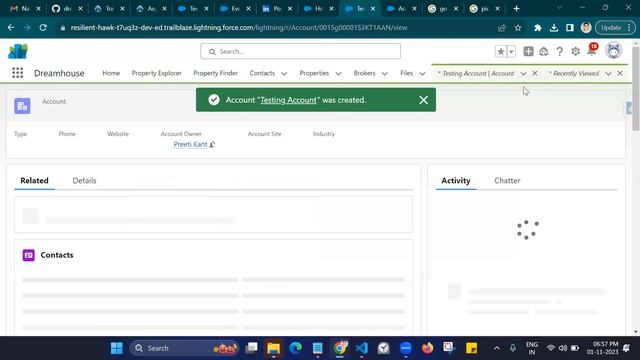Select the Testing Account | Account tab
Screen dimensions: 640x360
coord(476,73)
